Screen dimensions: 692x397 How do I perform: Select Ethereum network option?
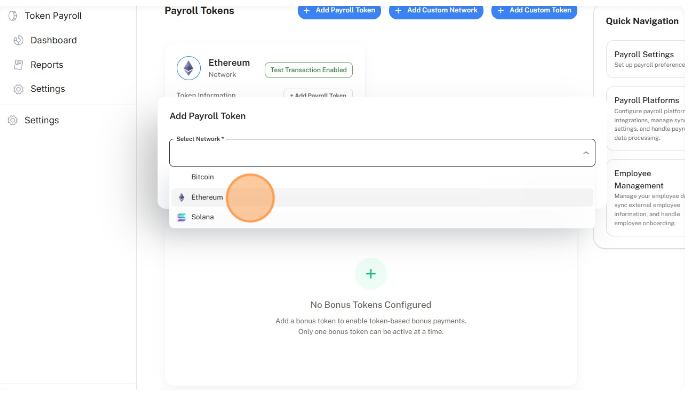(x=382, y=197)
